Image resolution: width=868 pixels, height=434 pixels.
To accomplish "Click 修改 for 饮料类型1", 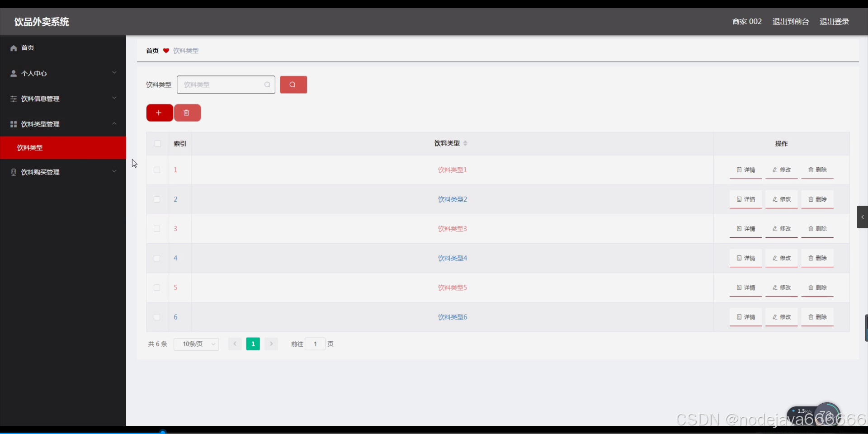I will pos(781,170).
